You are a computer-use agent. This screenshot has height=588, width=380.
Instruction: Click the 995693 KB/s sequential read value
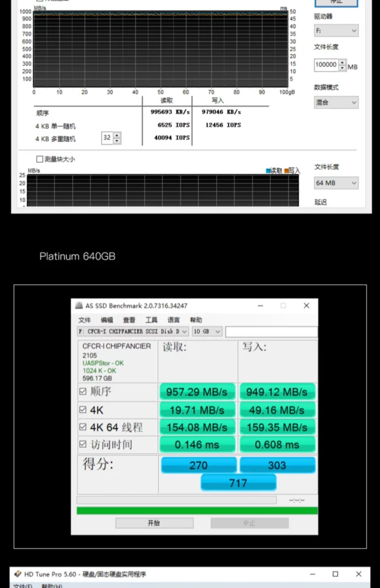(x=170, y=112)
